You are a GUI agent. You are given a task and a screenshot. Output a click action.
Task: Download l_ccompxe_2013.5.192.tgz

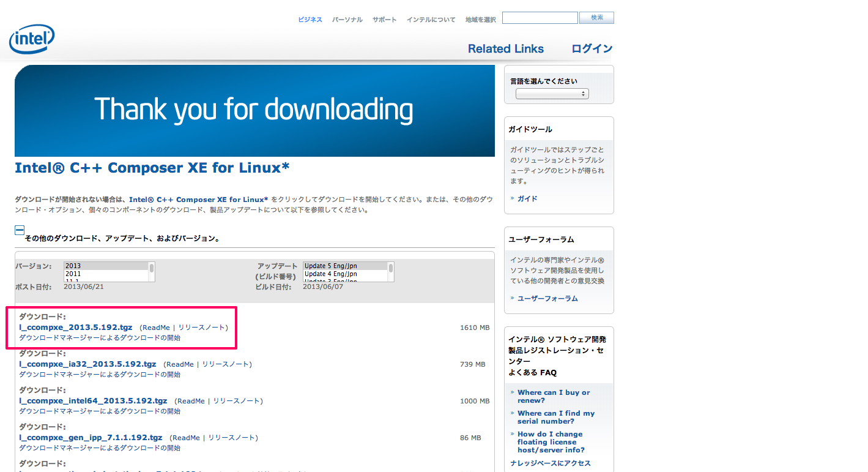[x=76, y=328]
